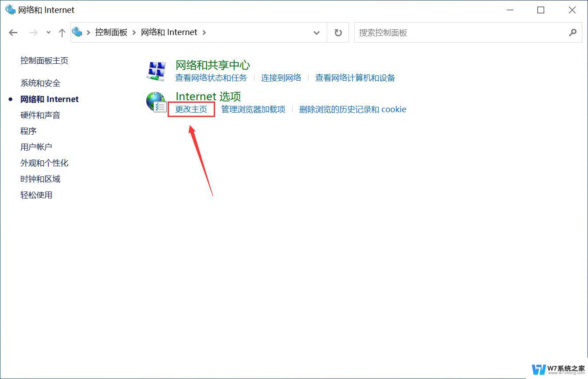The image size is (588, 379).
Task: Click the Back navigation arrow
Action: [13, 32]
